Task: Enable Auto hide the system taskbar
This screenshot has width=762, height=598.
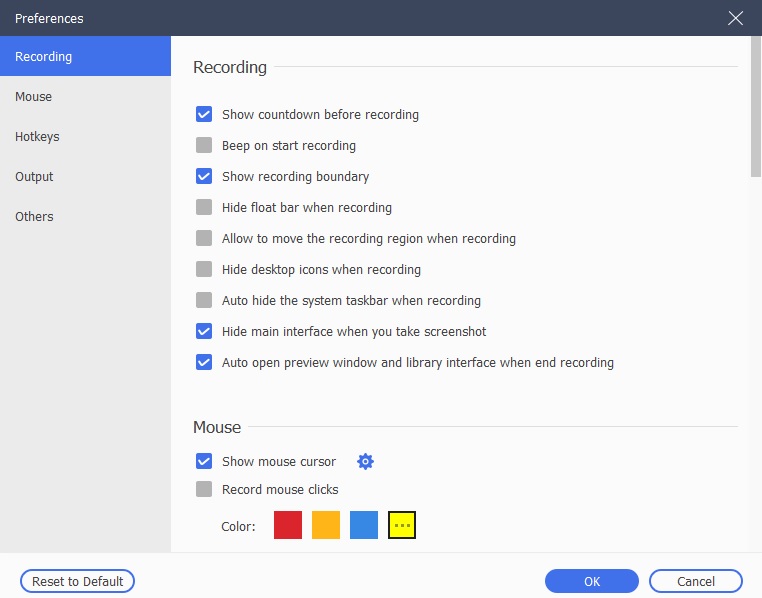Action: (x=204, y=300)
